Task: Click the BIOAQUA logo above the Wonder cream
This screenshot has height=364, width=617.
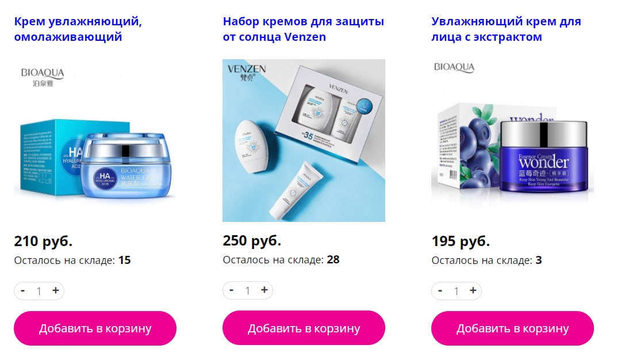Action: click(454, 67)
